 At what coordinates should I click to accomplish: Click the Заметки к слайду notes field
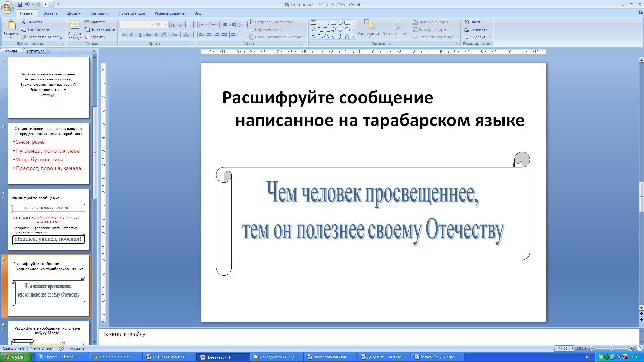point(369,336)
